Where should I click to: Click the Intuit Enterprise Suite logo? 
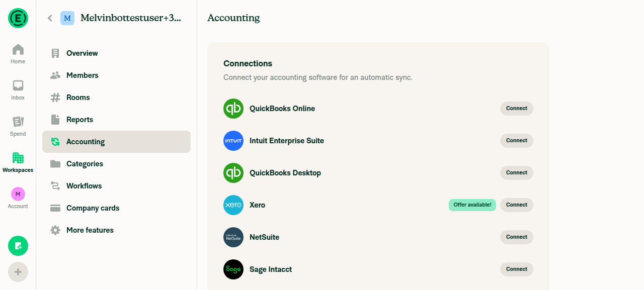coord(233,141)
